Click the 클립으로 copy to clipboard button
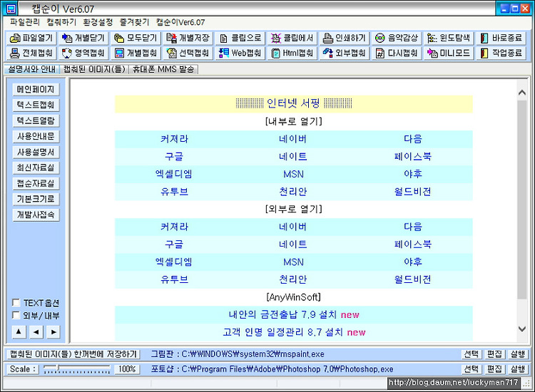The image size is (535, 392). point(240,38)
